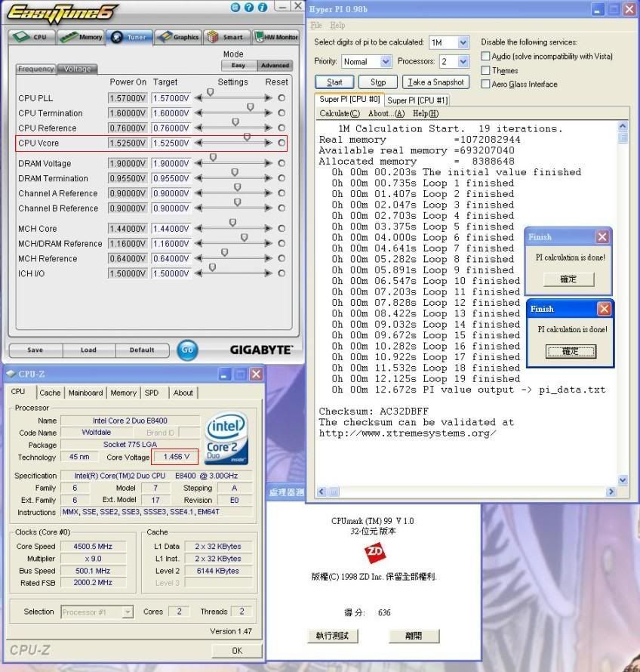Decrease MCH Core voltage with left arrow
Viewport: 640px width, 672px height.
(198, 229)
